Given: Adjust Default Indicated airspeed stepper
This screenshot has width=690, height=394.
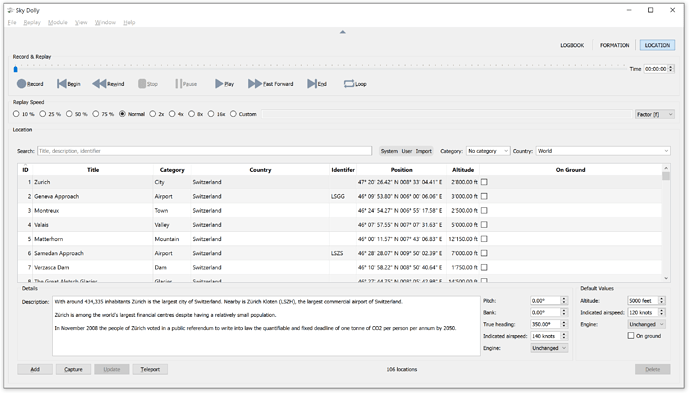Looking at the screenshot, I should tap(661, 313).
